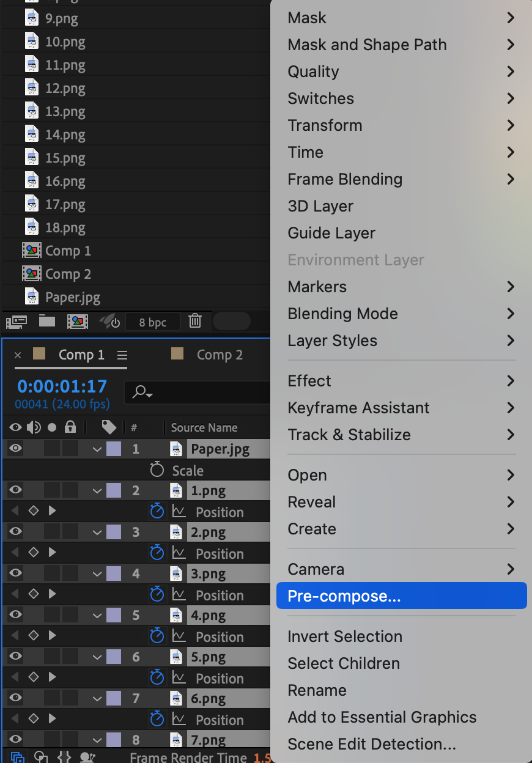
Task: Click Scale stopwatch under Paper.jpg
Action: 157,470
